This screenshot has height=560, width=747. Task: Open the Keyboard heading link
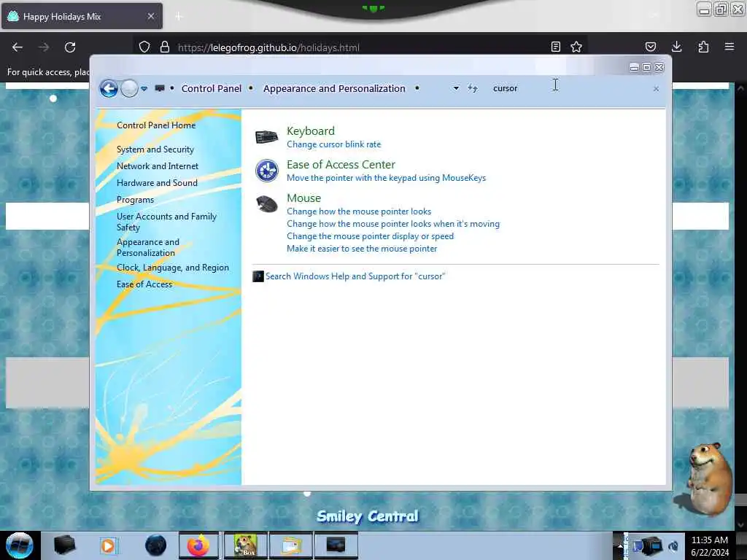click(311, 131)
